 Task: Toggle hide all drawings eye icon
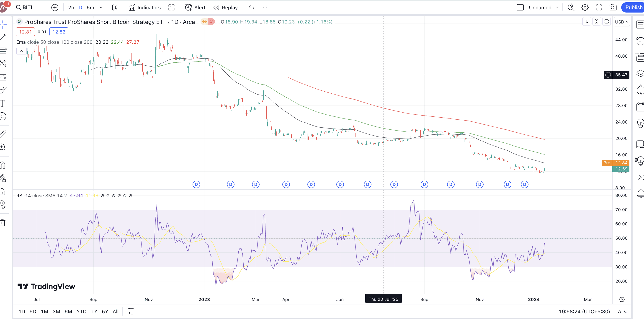pos(3,204)
